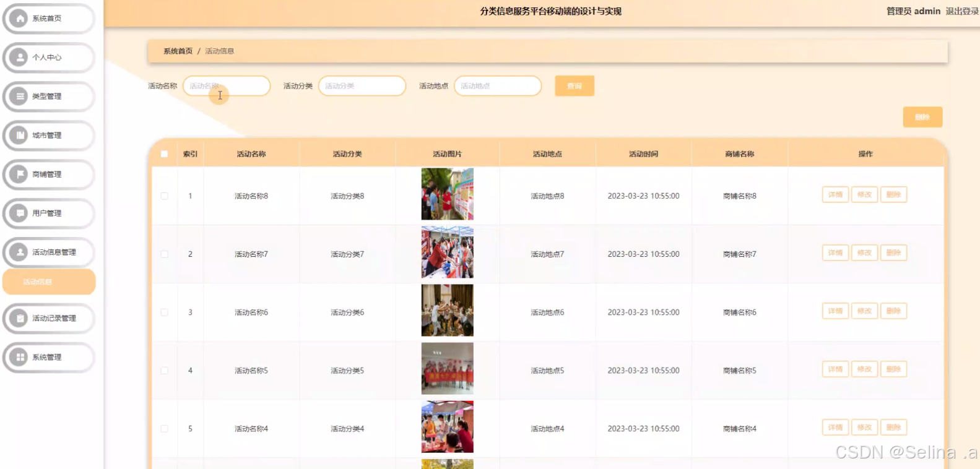Open the activity image of 活动名称5
Image resolution: width=980 pixels, height=469 pixels.
pyautogui.click(x=448, y=369)
